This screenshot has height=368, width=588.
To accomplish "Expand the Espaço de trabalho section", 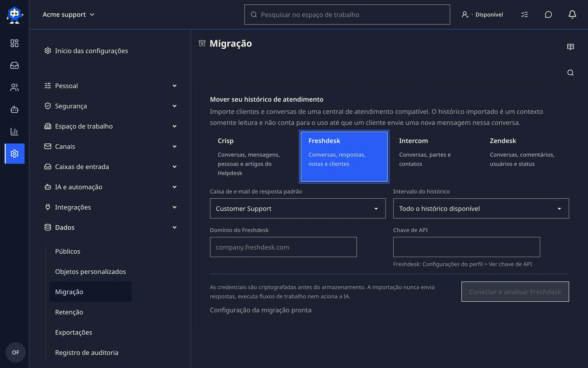I will click(x=111, y=127).
